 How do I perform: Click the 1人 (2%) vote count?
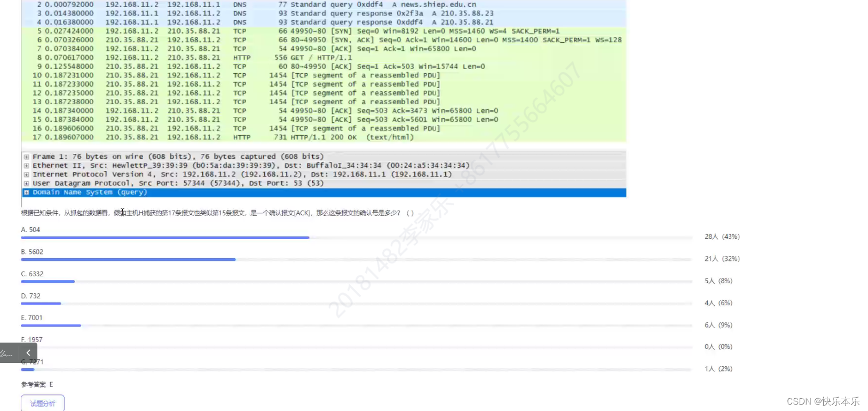(x=718, y=369)
